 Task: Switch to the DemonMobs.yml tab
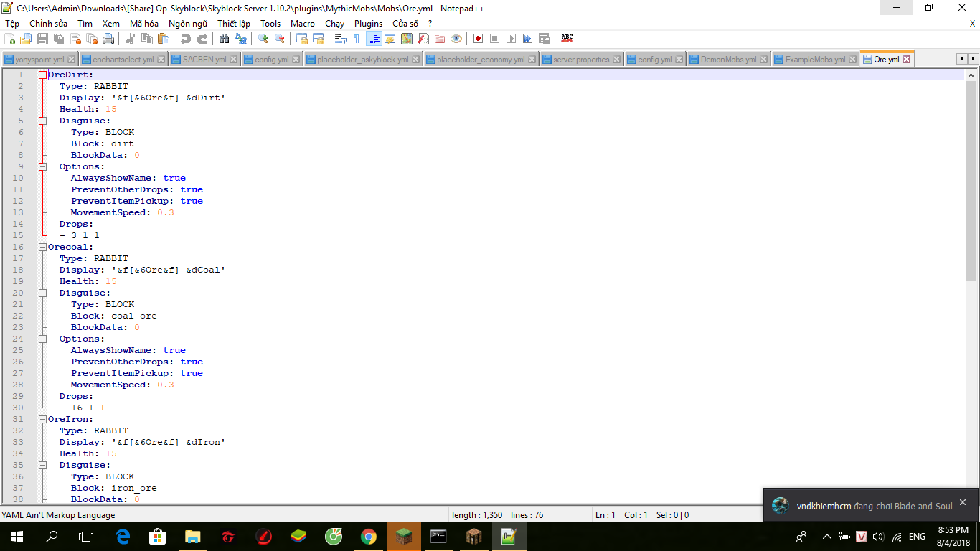click(x=729, y=60)
